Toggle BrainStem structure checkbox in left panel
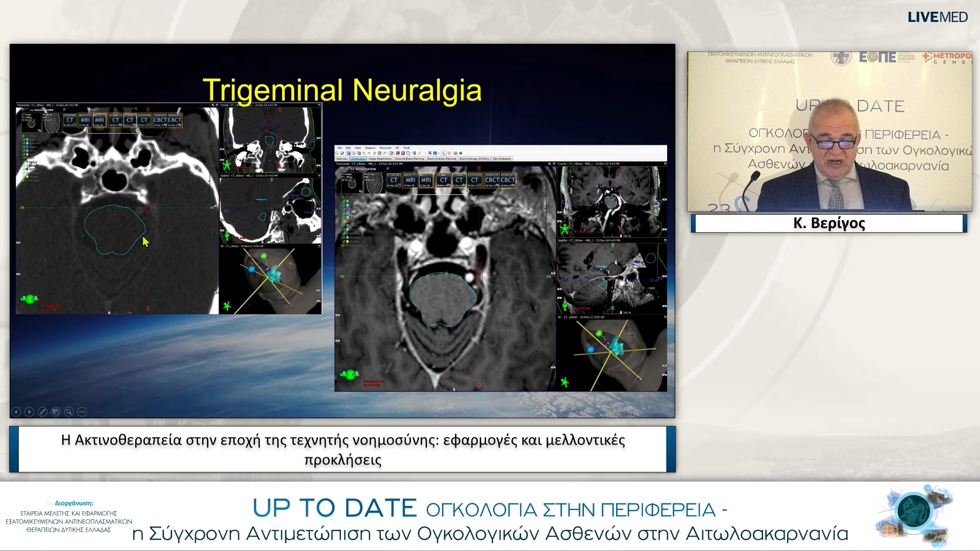The height and width of the screenshot is (551, 980). [23, 143]
